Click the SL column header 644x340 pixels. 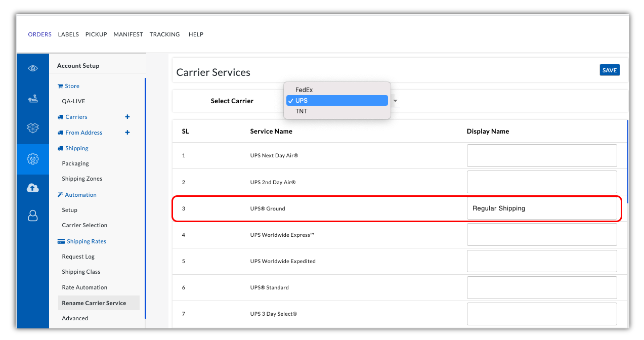(x=186, y=131)
